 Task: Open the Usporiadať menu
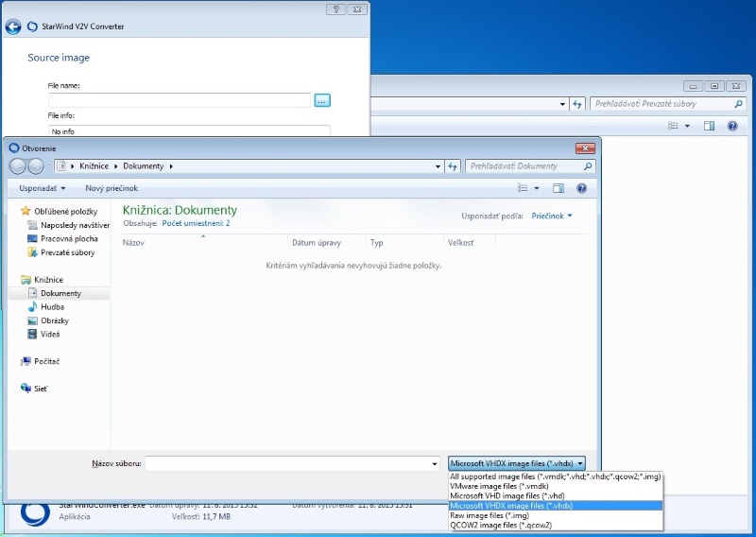tap(43, 188)
